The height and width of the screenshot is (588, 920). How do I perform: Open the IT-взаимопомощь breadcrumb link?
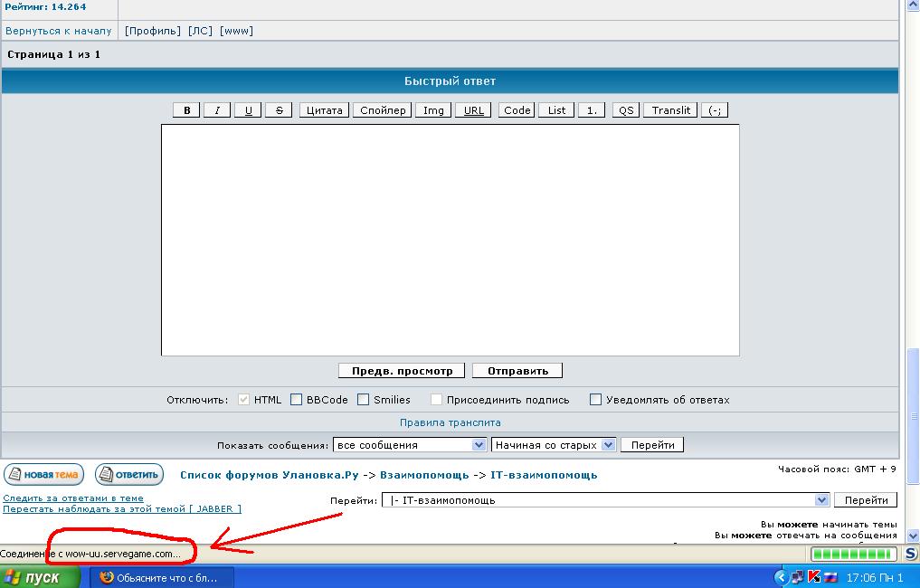coord(544,475)
